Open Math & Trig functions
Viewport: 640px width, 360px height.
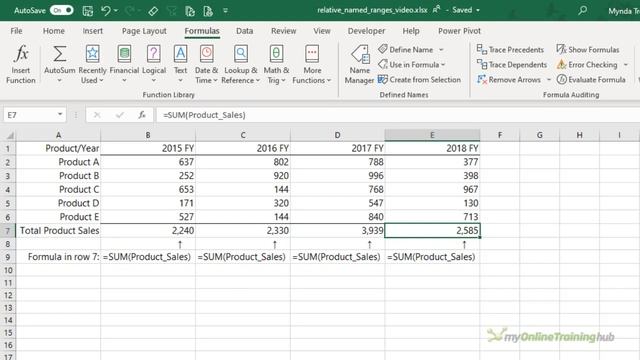pyautogui.click(x=276, y=64)
